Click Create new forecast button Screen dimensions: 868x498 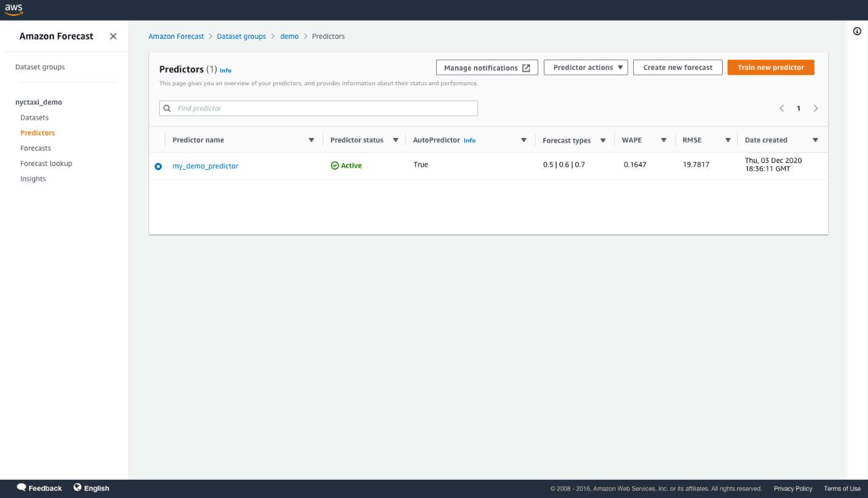tap(678, 67)
